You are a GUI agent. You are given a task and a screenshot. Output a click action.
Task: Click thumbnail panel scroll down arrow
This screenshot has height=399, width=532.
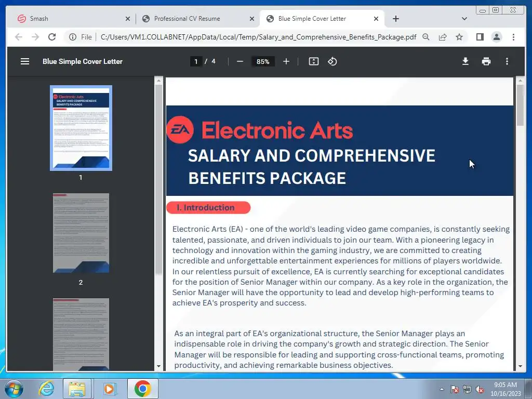click(158, 366)
